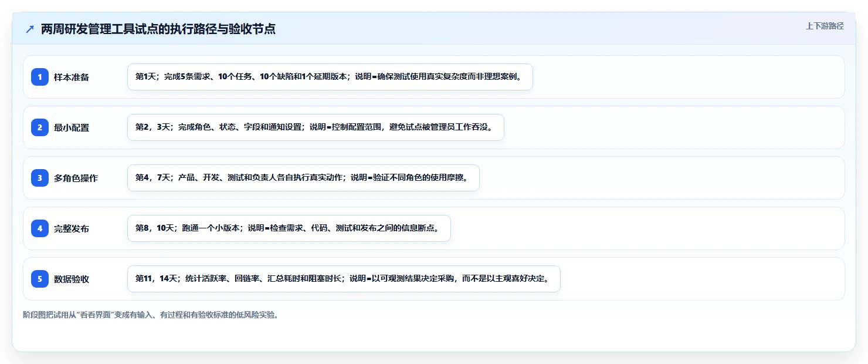Click the 第4，7天 multi-role description box
Viewport: 868px width, 364px height.
[303, 178]
